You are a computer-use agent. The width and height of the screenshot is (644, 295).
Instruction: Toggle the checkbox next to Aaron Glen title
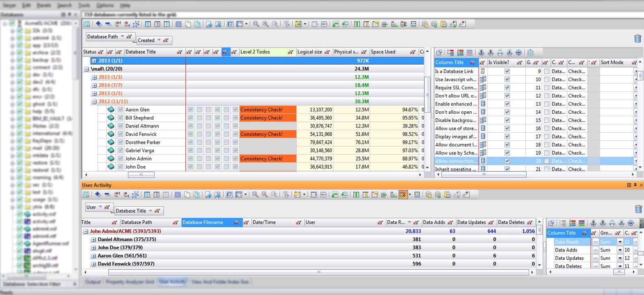pyautogui.click(x=120, y=110)
